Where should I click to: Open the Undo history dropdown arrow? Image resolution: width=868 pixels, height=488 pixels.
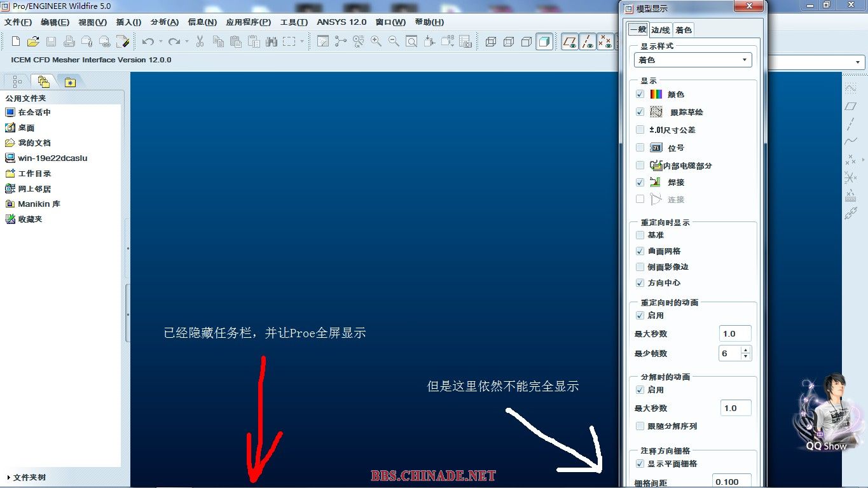tap(160, 41)
